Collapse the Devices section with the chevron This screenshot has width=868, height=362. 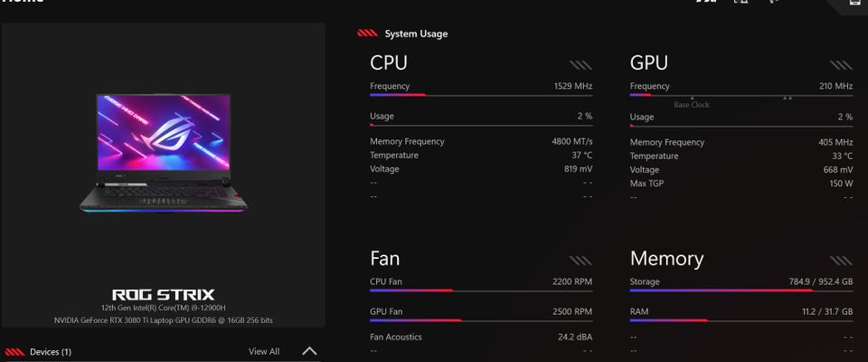pyautogui.click(x=309, y=351)
